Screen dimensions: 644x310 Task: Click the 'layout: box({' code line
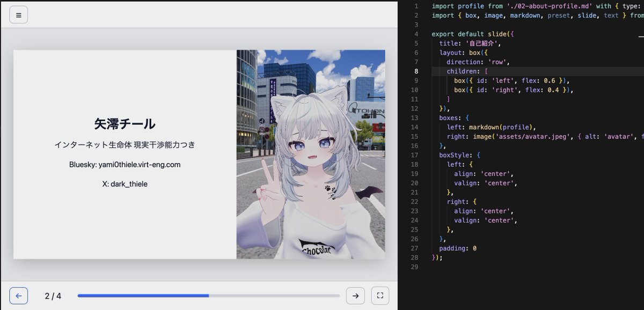(x=463, y=53)
